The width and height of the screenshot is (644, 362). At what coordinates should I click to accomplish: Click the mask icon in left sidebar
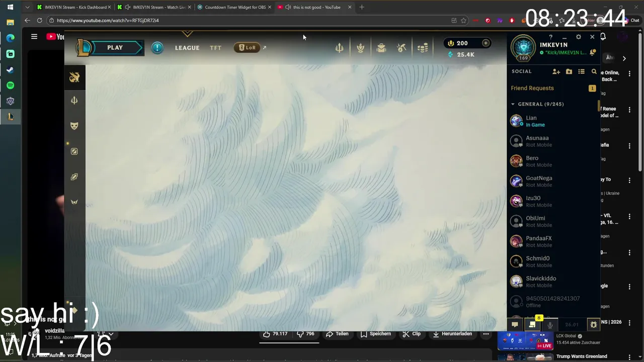[74, 126]
